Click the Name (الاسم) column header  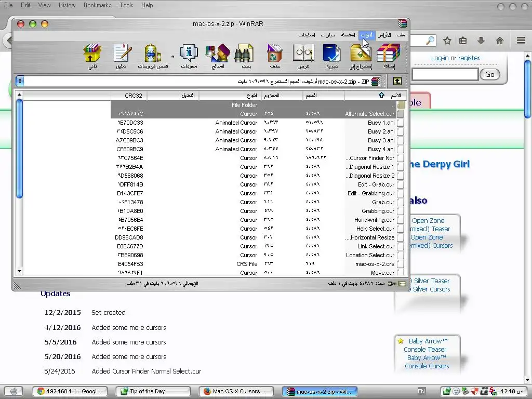[374, 96]
